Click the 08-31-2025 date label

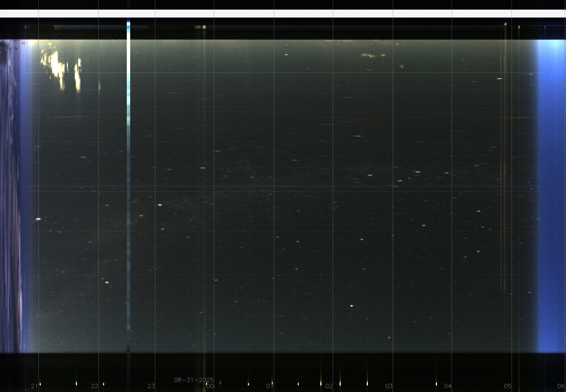click(194, 380)
